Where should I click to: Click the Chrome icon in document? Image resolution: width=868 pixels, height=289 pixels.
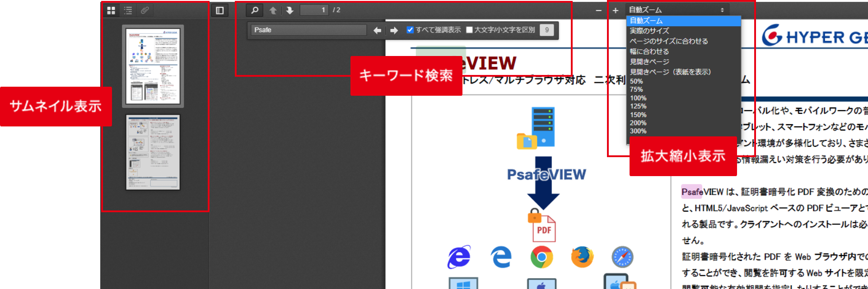click(541, 257)
